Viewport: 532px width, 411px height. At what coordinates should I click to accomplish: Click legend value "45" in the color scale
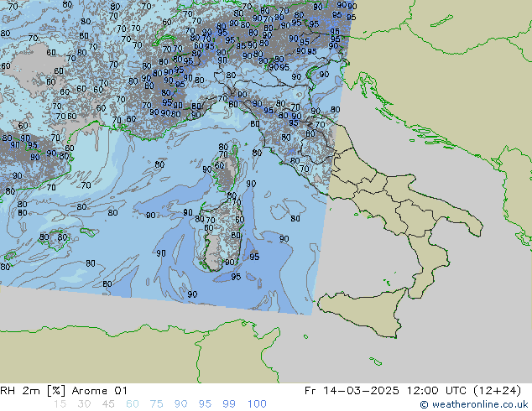click(x=108, y=404)
